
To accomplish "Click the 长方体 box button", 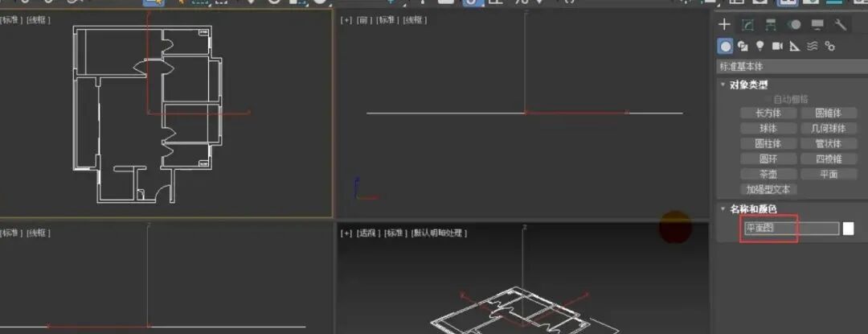I will tap(768, 113).
